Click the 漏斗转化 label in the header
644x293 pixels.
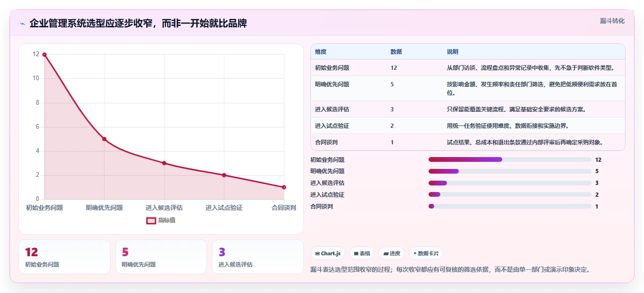pyautogui.click(x=612, y=21)
